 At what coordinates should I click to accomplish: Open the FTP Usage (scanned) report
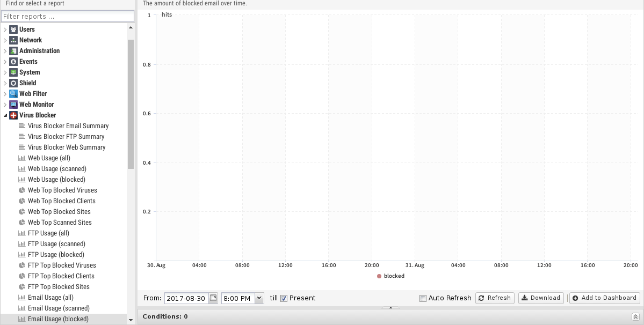(57, 244)
